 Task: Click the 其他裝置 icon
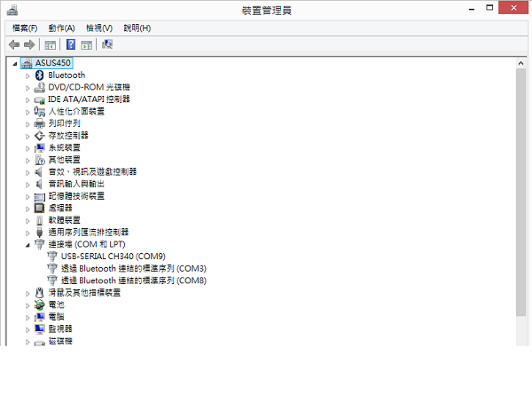40,160
